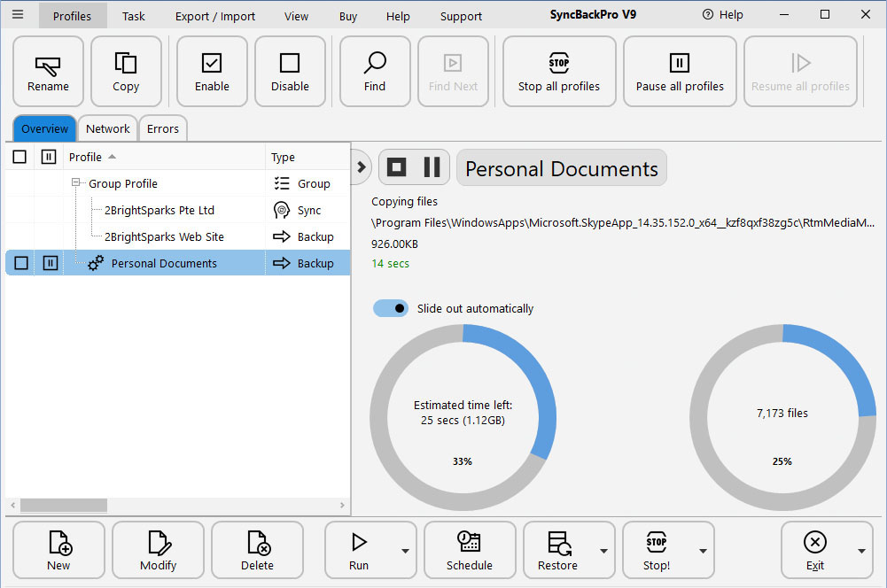Pause the Personal Documents profile using the pause bars
This screenshot has width=887, height=588.
432,166
